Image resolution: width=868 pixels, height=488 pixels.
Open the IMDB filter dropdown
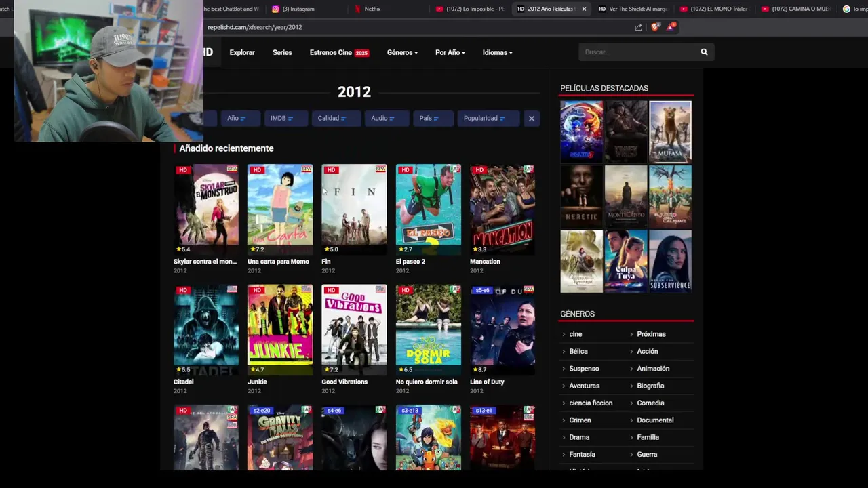click(286, 118)
